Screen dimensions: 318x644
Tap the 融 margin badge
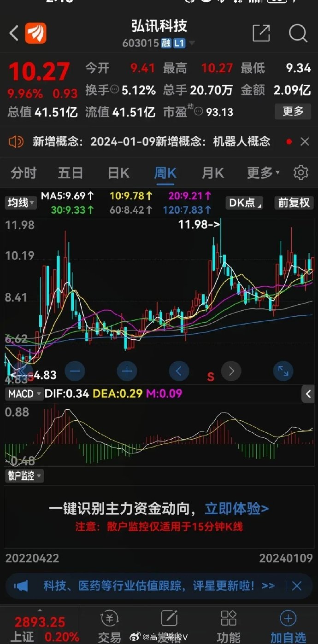coord(166,43)
